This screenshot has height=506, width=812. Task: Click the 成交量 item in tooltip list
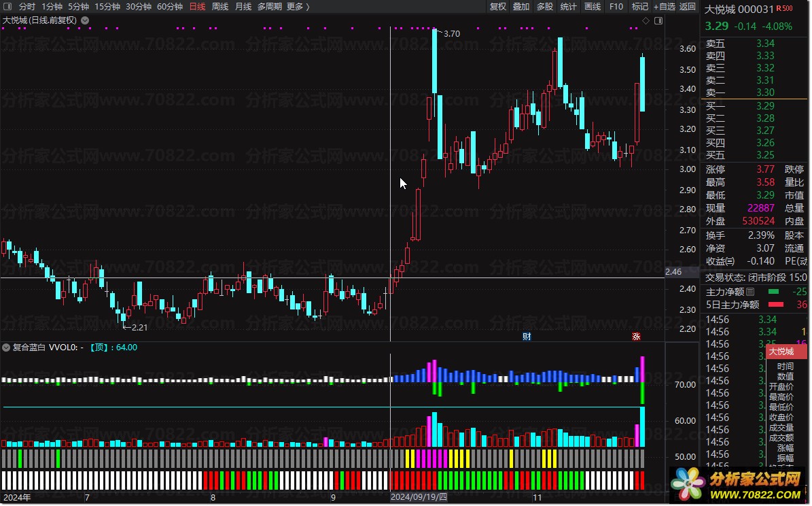click(781, 428)
